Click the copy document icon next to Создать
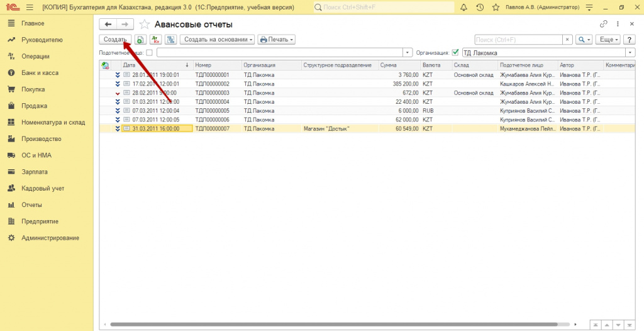Screen dimensions: 644x331 [x=140, y=39]
